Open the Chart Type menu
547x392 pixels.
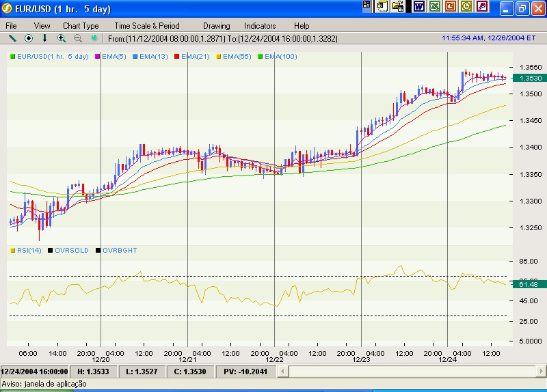click(x=81, y=26)
